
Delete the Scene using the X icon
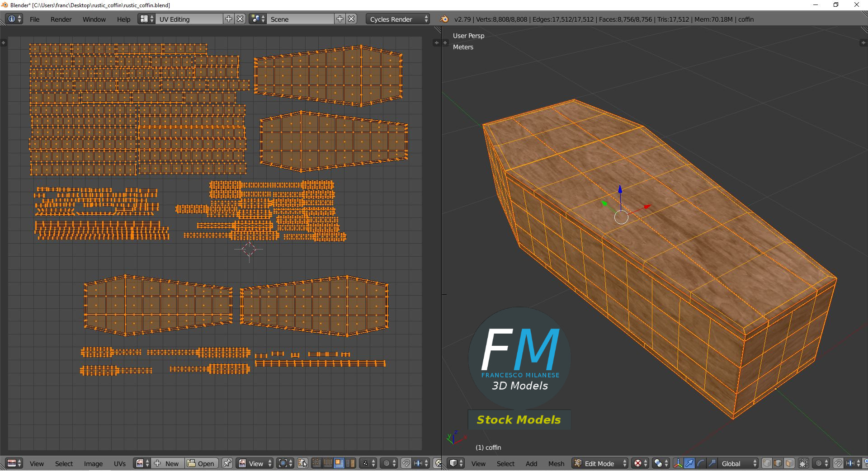pos(351,19)
